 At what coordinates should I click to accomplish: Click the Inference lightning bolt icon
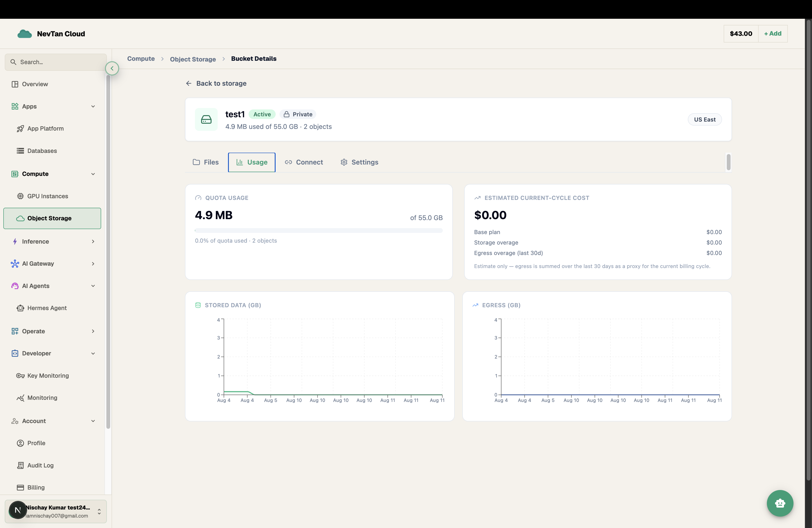15,241
